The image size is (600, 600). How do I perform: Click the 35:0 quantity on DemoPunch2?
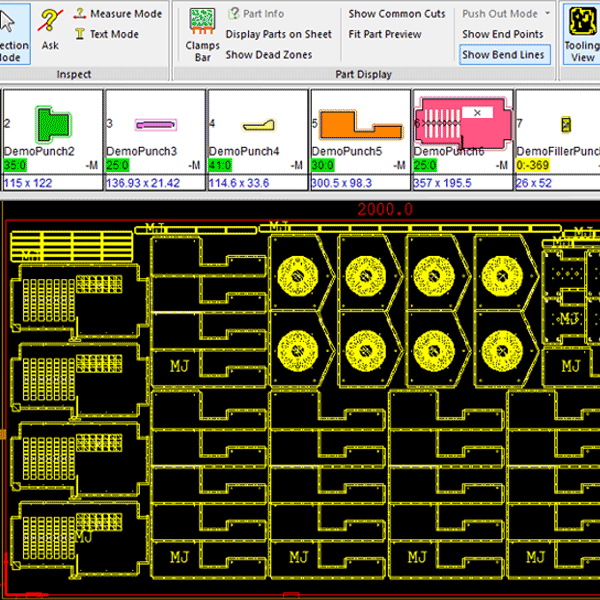[x=15, y=165]
